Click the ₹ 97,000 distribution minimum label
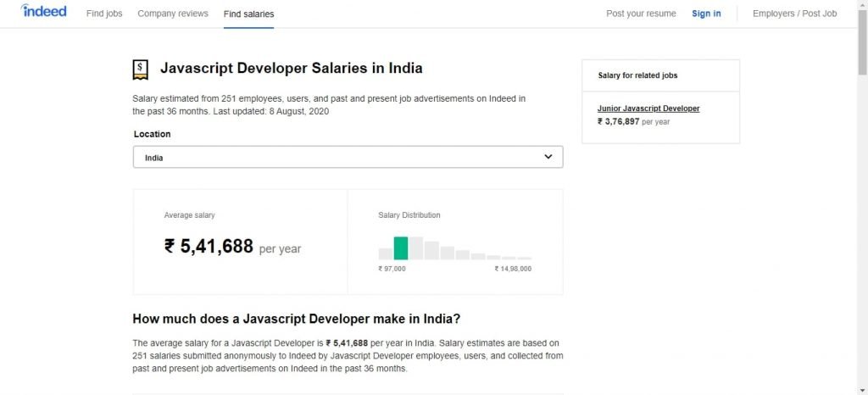The height and width of the screenshot is (395, 868). 392,269
